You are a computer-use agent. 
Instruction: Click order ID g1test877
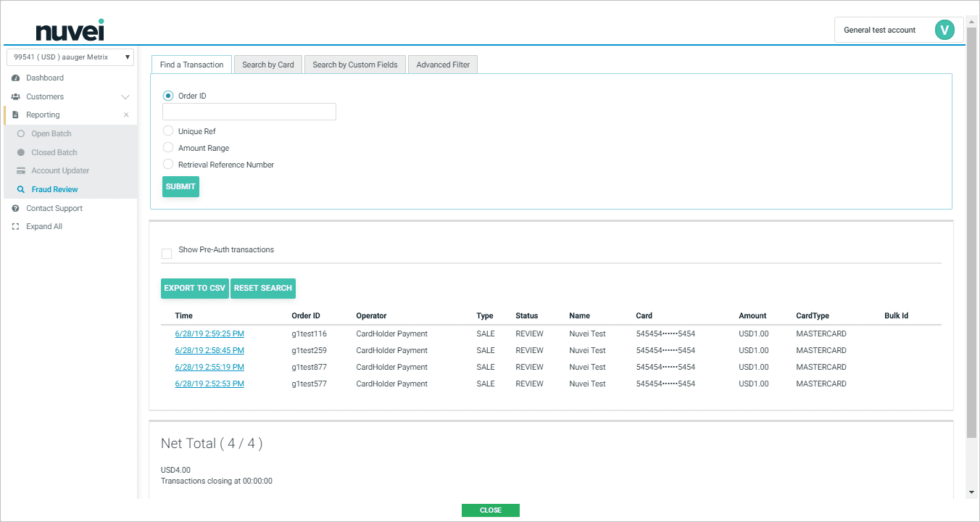click(x=310, y=367)
